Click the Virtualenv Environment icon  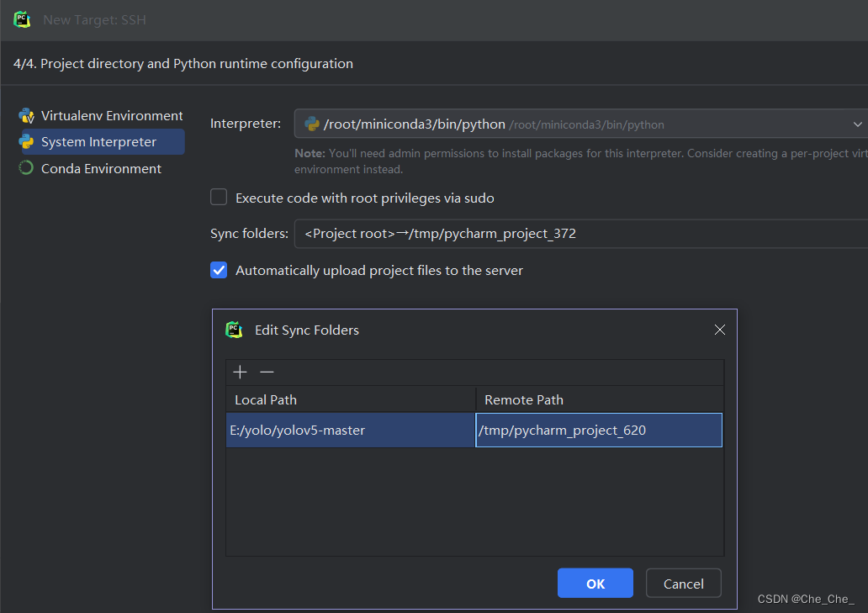(26, 116)
